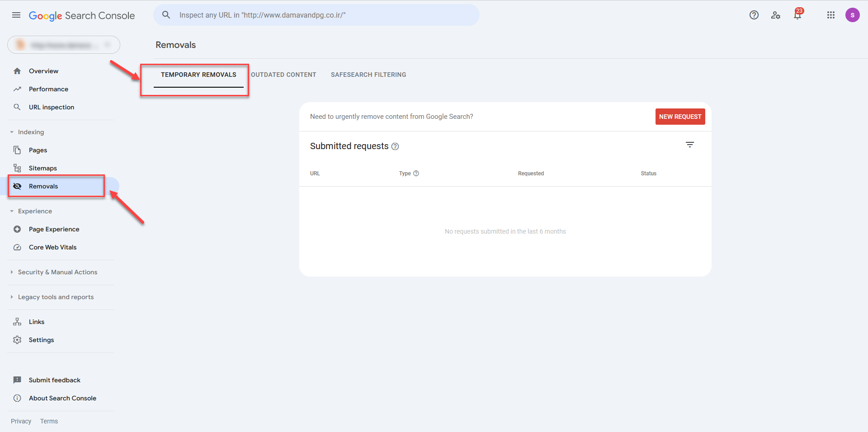
Task: Click the help icon beside Submitted requests
Action: [x=395, y=146]
